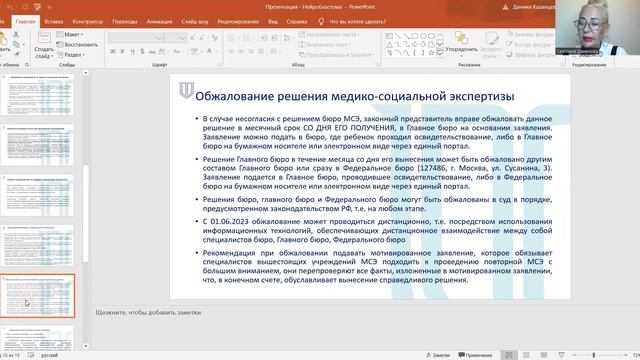Open the font name combo box
This screenshot has width=640, height=360.
pyautogui.click(x=136, y=38)
